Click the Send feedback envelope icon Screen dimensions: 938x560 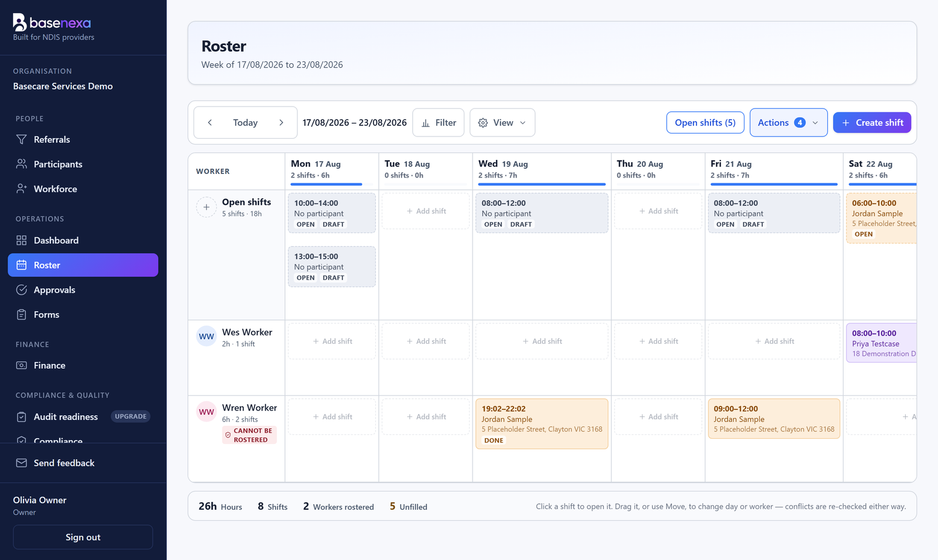tap(22, 463)
